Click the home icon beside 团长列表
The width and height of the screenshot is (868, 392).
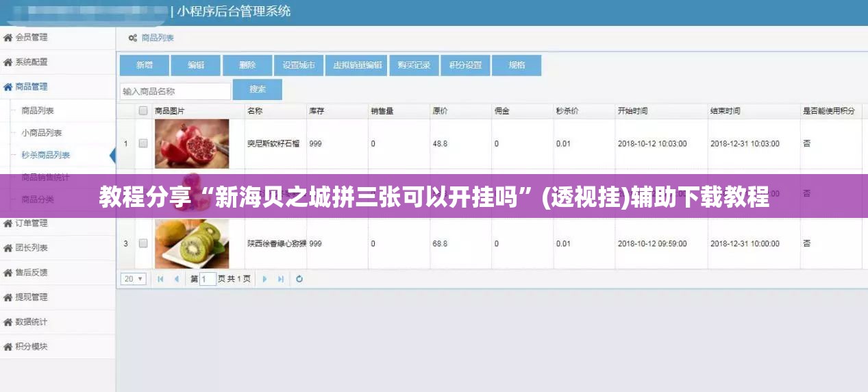[8, 247]
